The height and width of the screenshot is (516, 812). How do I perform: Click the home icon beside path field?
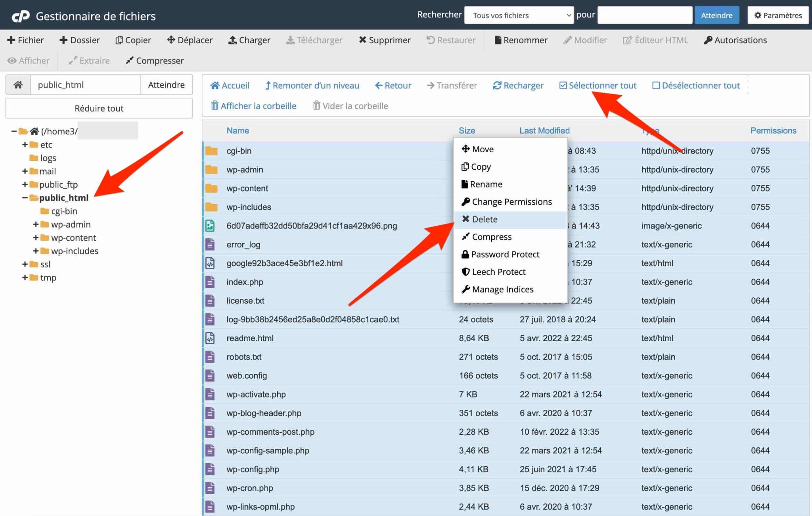click(18, 84)
